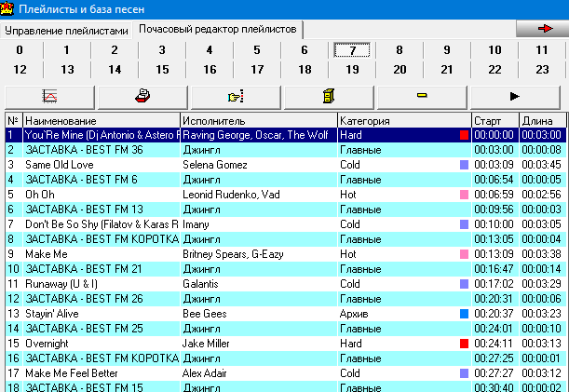This screenshot has height=392, width=569.
Task: Click the red arrow button
Action: point(543,29)
